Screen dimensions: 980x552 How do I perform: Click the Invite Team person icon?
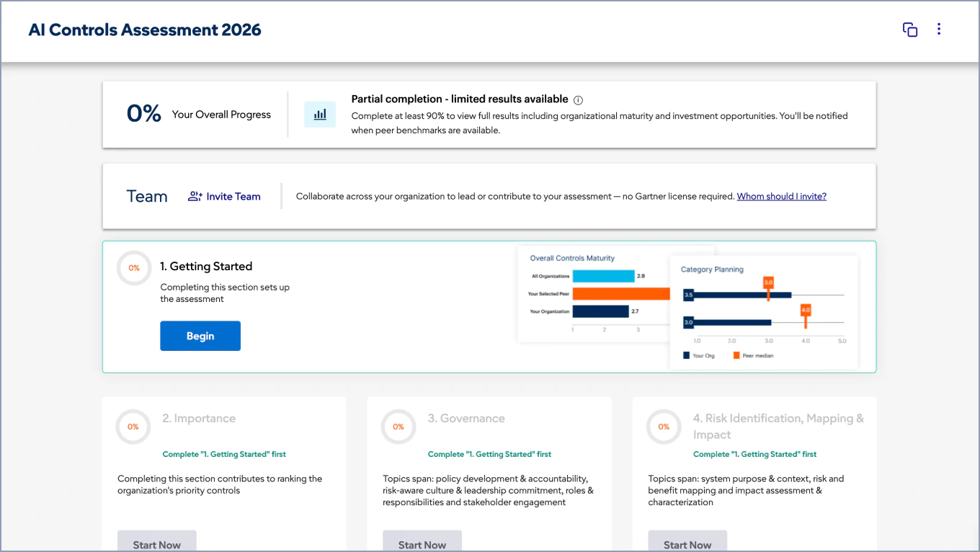coord(195,196)
